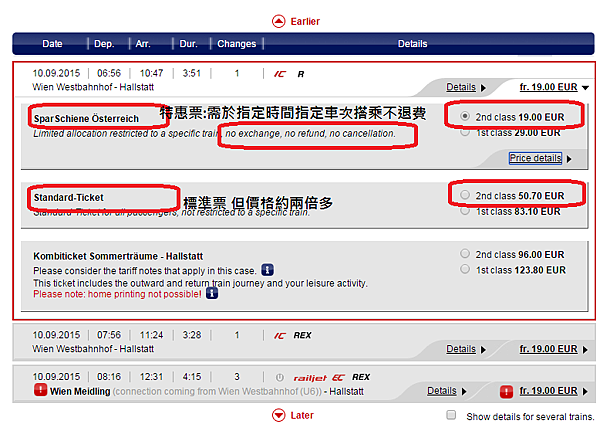Check Show details for several trains
This screenshot has height=441, width=600.
click(451, 415)
